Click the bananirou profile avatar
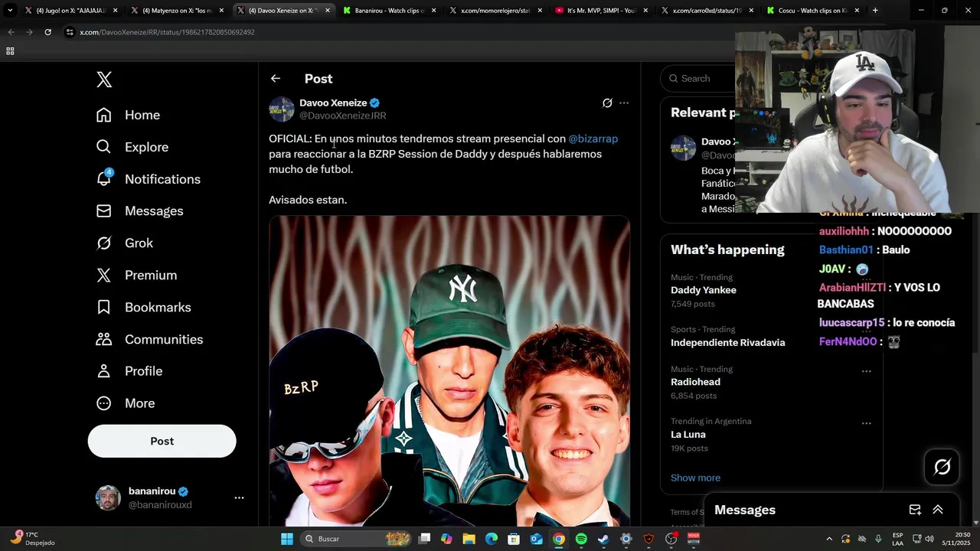980x551 pixels. [108, 497]
